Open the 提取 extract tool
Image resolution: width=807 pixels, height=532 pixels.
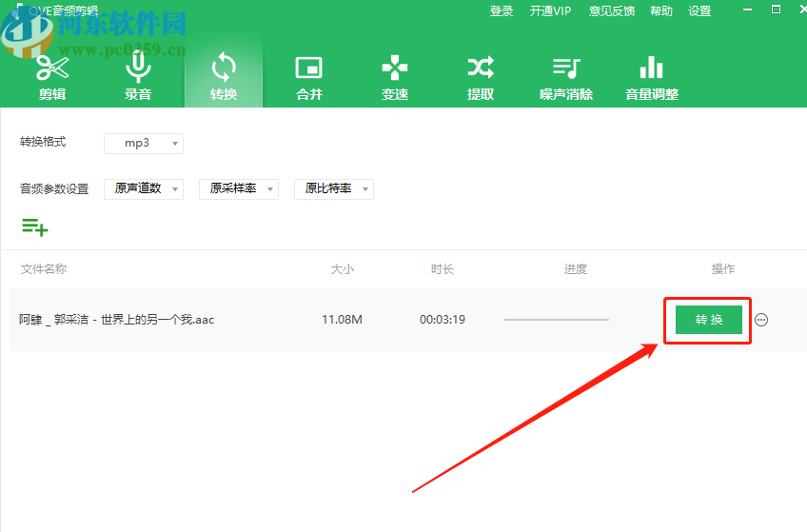tap(481, 77)
